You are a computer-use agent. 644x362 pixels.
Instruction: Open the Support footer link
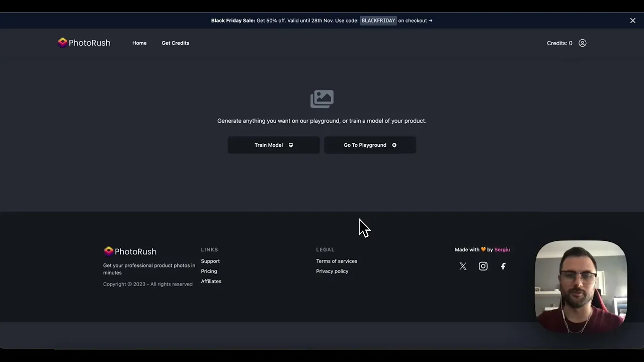pyautogui.click(x=210, y=261)
